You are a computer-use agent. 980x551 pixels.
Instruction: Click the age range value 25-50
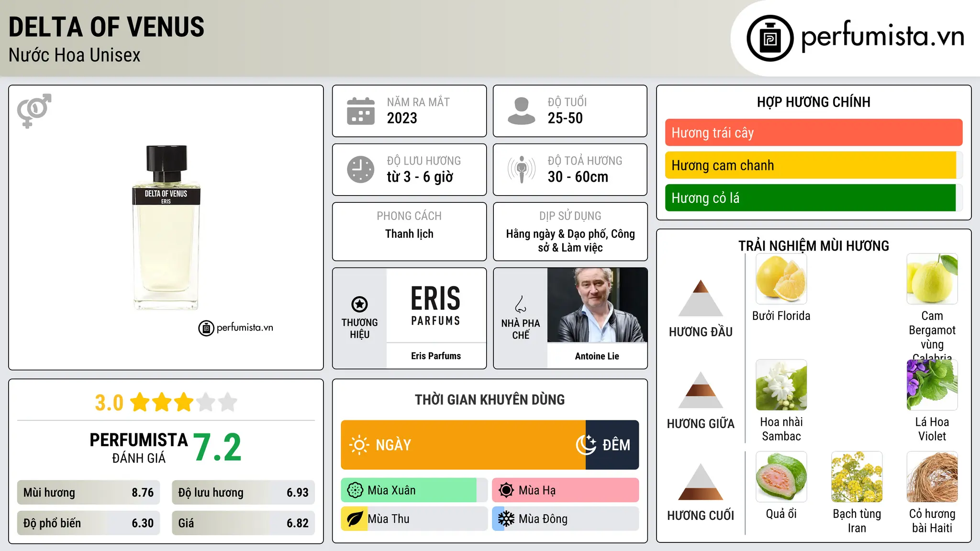(x=565, y=118)
